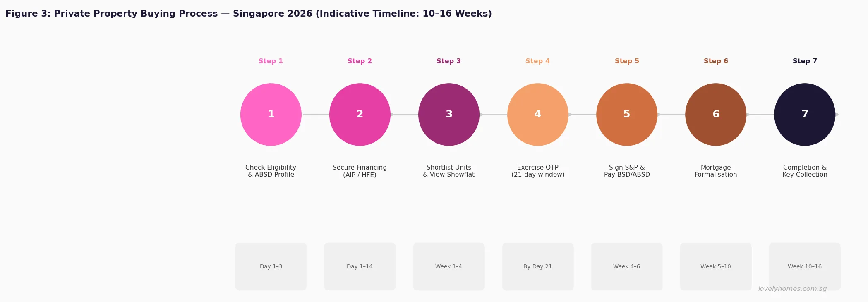Select the brown circle numbered 6
This screenshot has width=868, height=302.
(716, 115)
